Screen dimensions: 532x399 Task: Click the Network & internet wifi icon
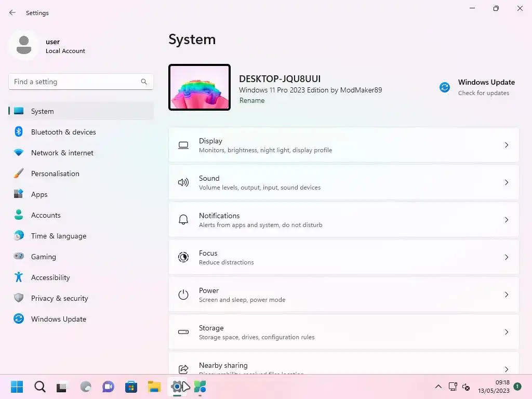pyautogui.click(x=19, y=152)
